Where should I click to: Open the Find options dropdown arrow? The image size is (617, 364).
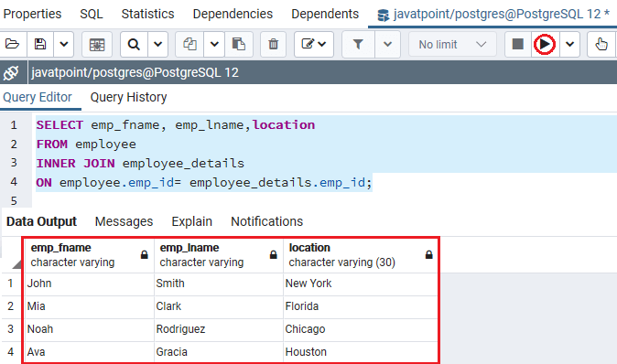pos(157,44)
